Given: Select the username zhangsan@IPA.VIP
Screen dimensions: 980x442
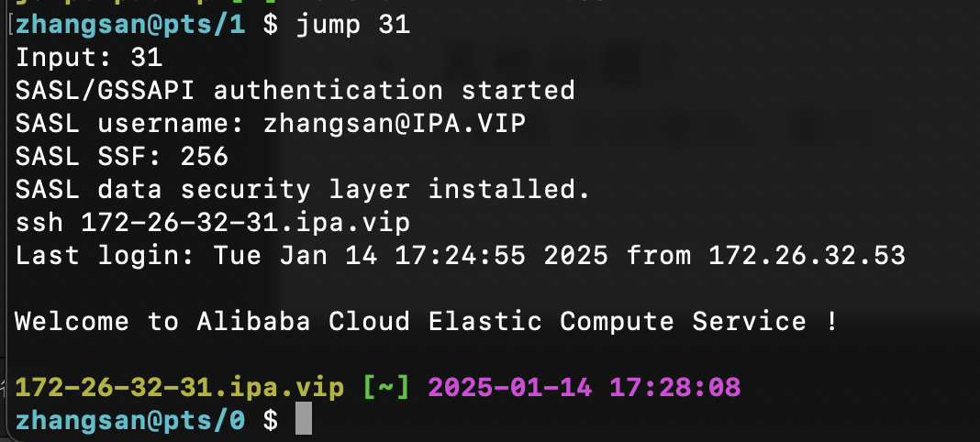Looking at the screenshot, I should click(395, 124).
